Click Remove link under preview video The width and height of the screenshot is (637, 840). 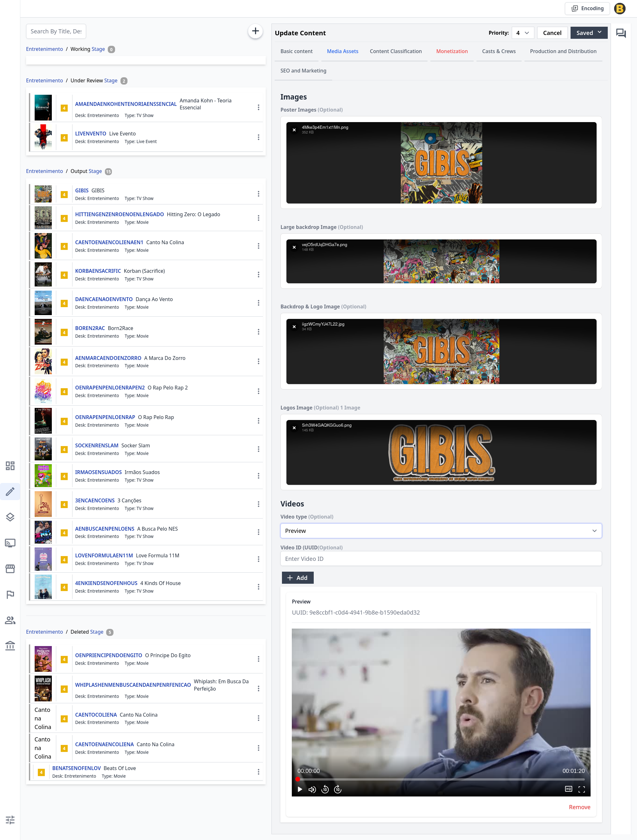click(579, 807)
